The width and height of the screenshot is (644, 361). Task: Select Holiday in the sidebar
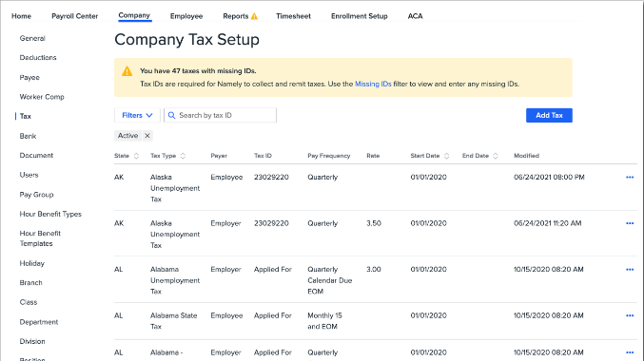click(32, 263)
